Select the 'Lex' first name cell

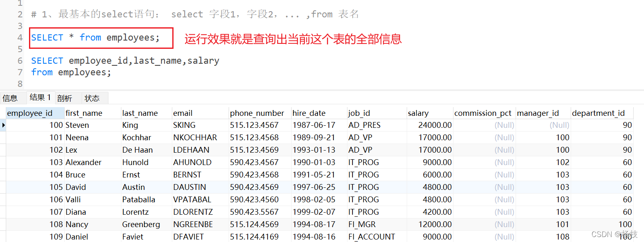tap(93, 150)
